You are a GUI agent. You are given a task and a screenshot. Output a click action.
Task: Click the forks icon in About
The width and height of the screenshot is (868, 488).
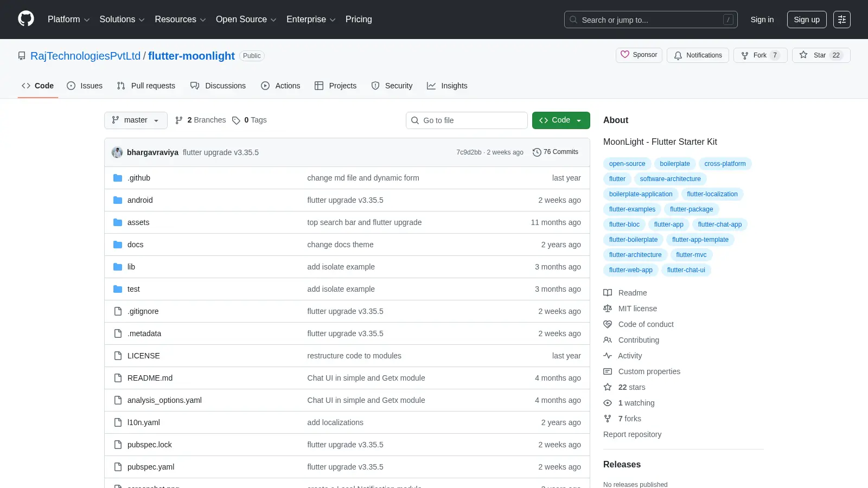pyautogui.click(x=608, y=419)
